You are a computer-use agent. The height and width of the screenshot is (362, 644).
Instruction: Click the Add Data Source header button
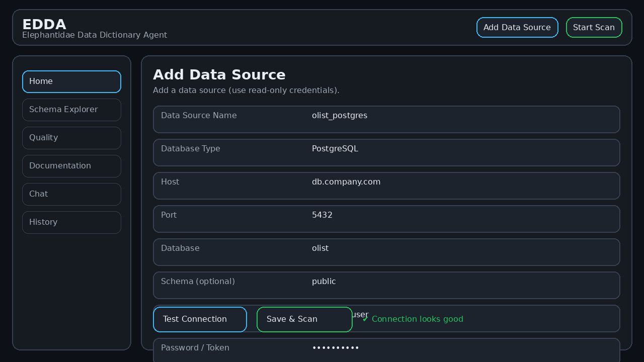[517, 27]
